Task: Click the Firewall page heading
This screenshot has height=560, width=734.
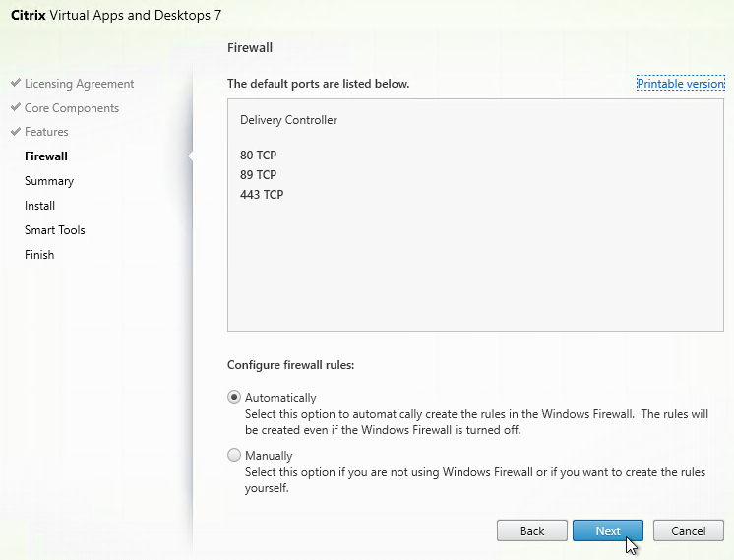Action: (x=250, y=47)
